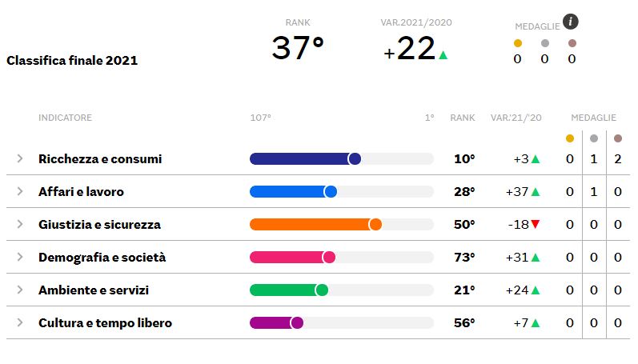The image size is (638, 364).
Task: Click the orange Giustizia slider handle
Action: 375,224
